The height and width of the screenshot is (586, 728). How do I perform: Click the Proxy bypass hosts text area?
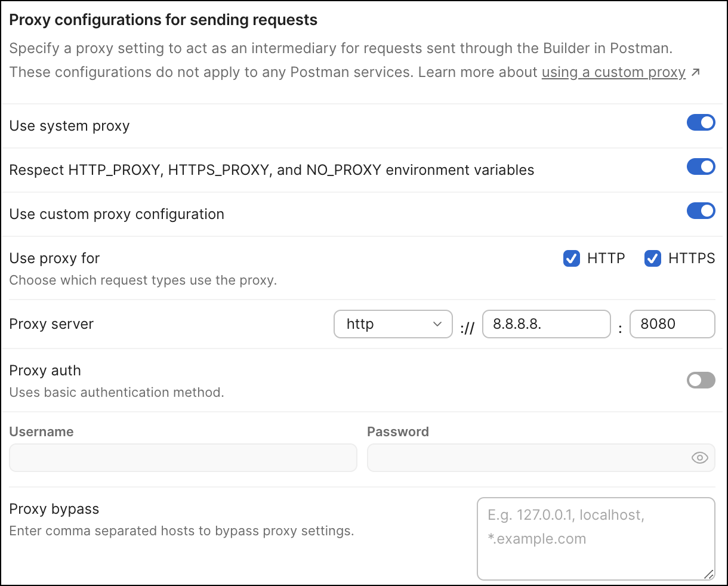pos(596,538)
